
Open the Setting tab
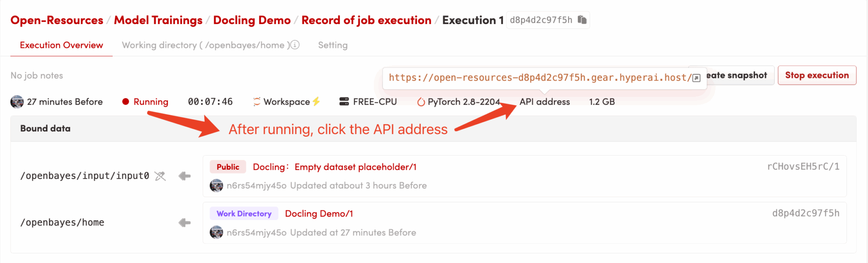coord(333,45)
